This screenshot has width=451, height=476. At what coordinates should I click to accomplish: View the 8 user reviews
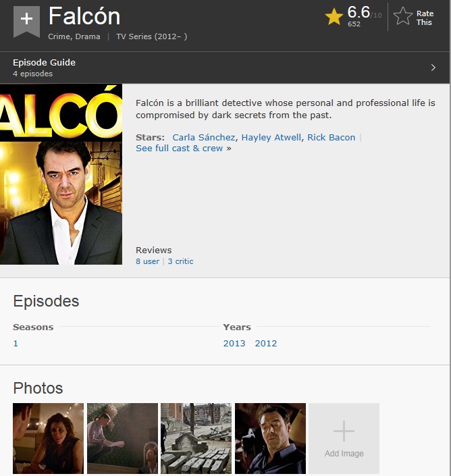click(x=147, y=261)
